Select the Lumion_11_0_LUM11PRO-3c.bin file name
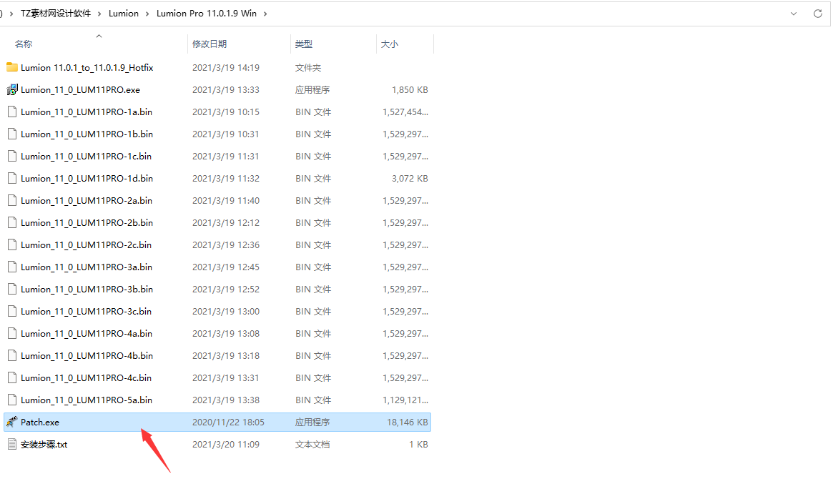 (86, 312)
